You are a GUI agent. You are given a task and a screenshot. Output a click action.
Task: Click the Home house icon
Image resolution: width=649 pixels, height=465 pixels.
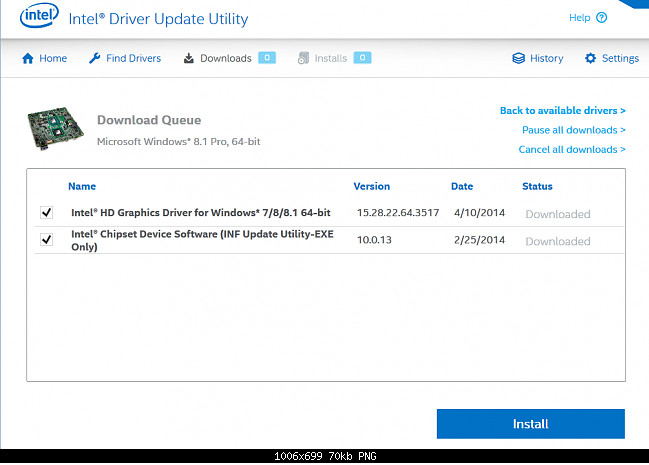(28, 59)
